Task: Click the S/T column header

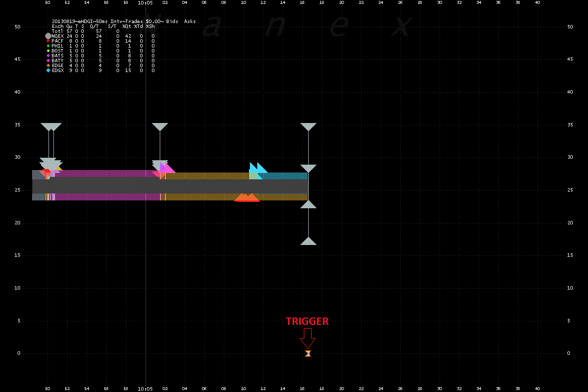Action: click(113, 26)
